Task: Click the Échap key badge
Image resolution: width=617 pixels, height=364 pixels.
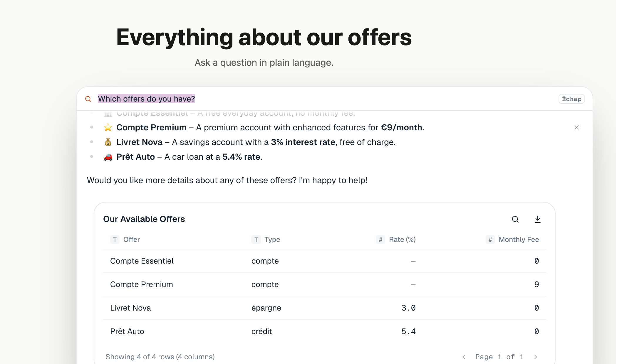Action: (571, 99)
